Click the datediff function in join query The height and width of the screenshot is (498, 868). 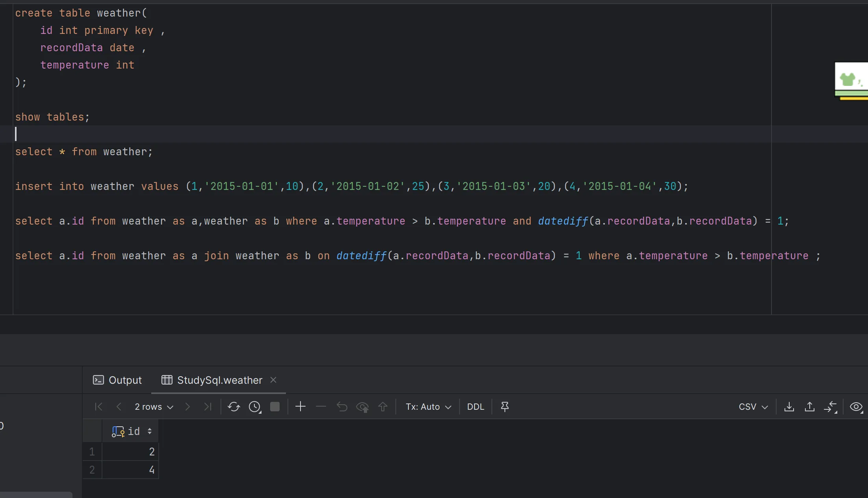pos(361,256)
